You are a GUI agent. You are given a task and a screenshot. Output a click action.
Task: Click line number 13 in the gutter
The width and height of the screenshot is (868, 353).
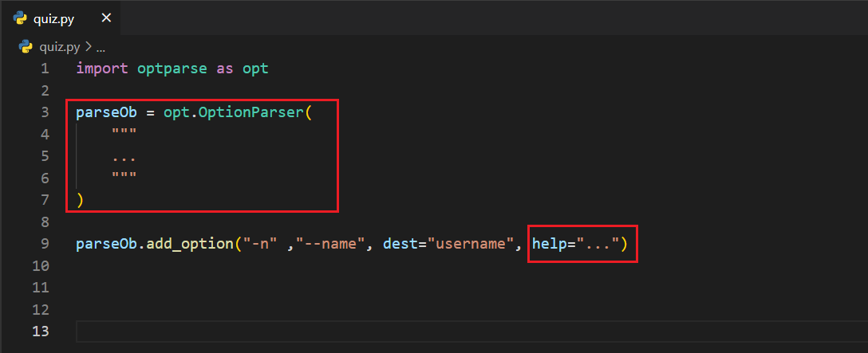coord(41,331)
